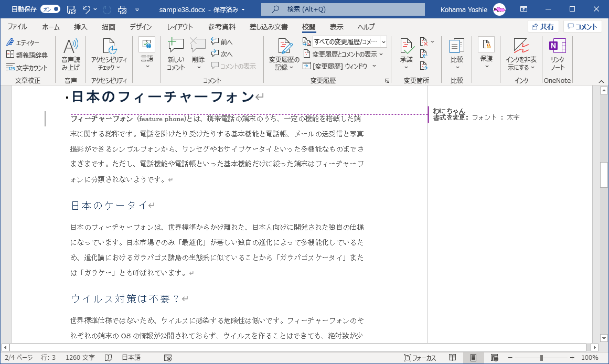Open すべての変更履歴/コメント display dropdown
This screenshot has width=609, height=364.
(383, 42)
